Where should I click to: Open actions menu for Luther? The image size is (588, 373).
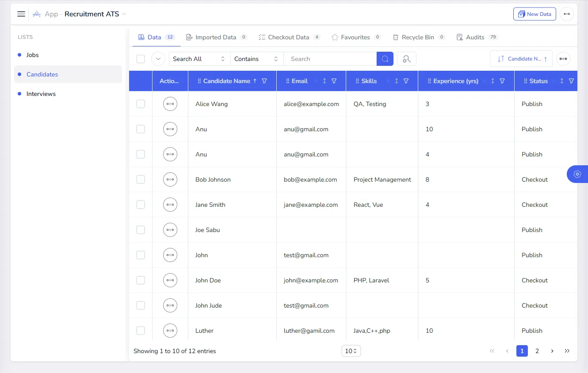170,331
